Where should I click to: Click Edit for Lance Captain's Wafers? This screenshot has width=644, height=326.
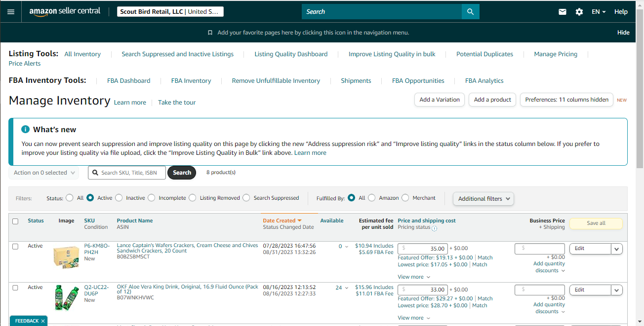590,249
